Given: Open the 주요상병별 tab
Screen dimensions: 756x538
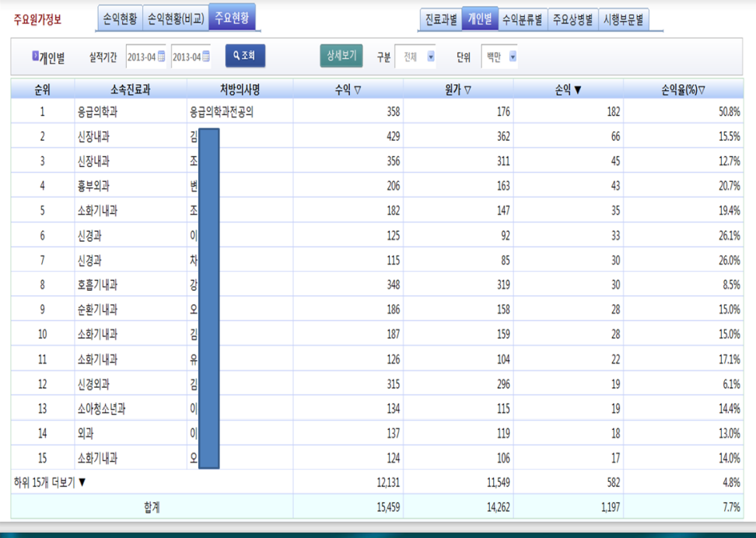Looking at the screenshot, I should [572, 19].
